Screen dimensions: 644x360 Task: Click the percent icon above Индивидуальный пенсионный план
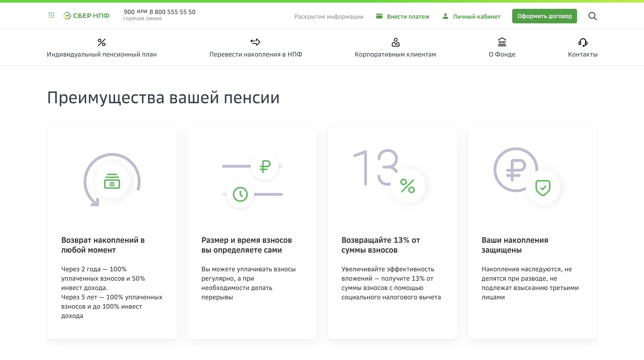pos(101,42)
